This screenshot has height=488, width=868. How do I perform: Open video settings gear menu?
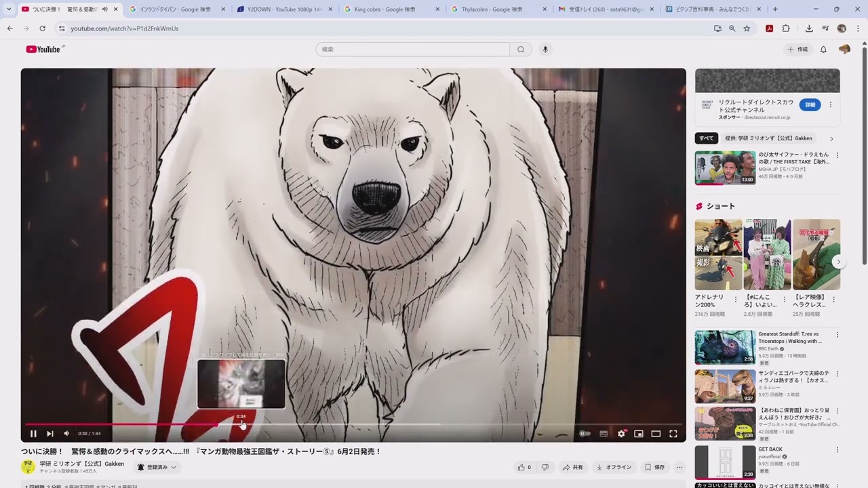tap(621, 434)
